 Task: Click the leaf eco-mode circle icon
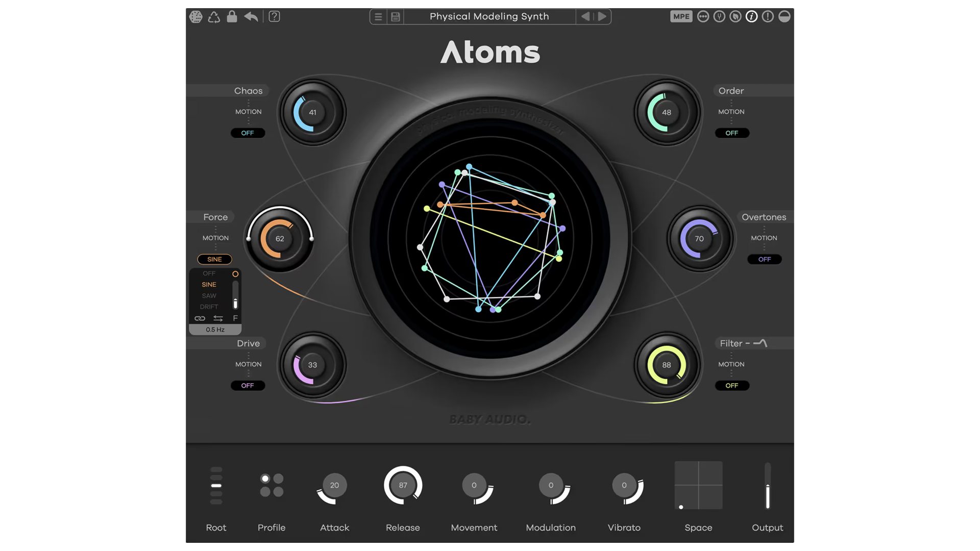(736, 16)
